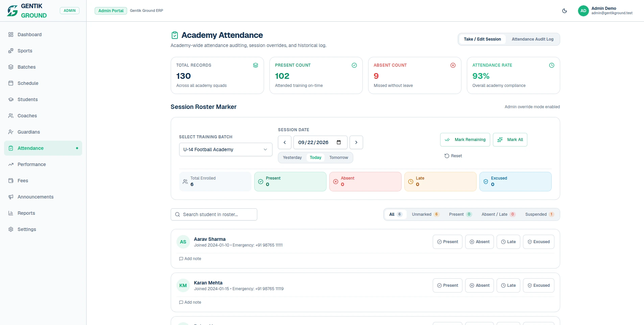Go to previous session date
Screen dimensions: 644x325
coord(285,142)
